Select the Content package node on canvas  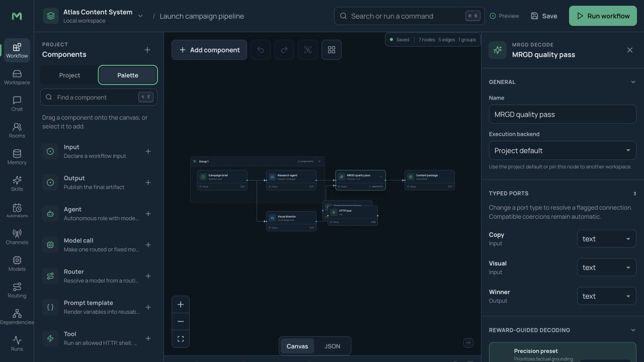tap(430, 180)
